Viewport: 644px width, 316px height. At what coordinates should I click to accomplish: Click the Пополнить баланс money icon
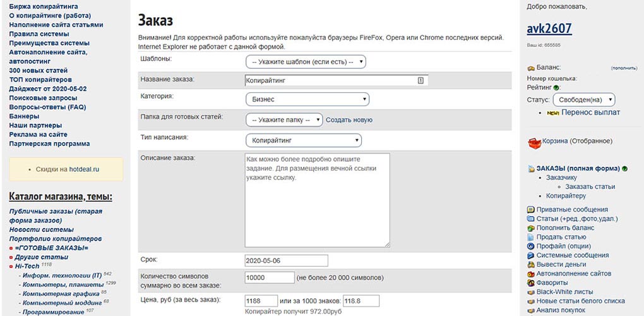[530, 228]
